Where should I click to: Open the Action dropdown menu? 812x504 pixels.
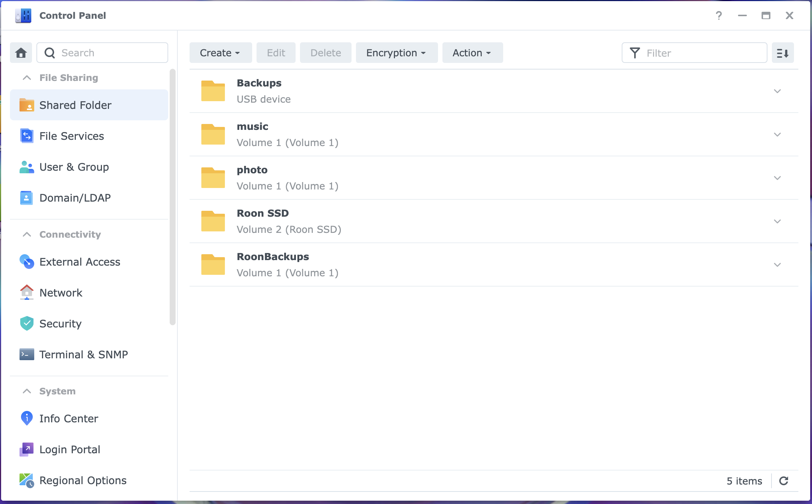[x=472, y=53]
